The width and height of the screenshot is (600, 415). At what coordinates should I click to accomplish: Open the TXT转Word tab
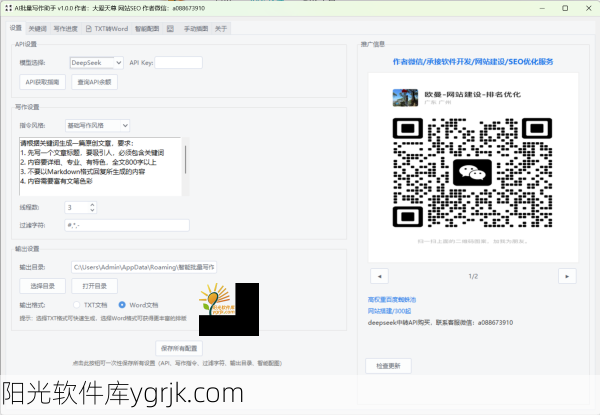[x=107, y=29]
